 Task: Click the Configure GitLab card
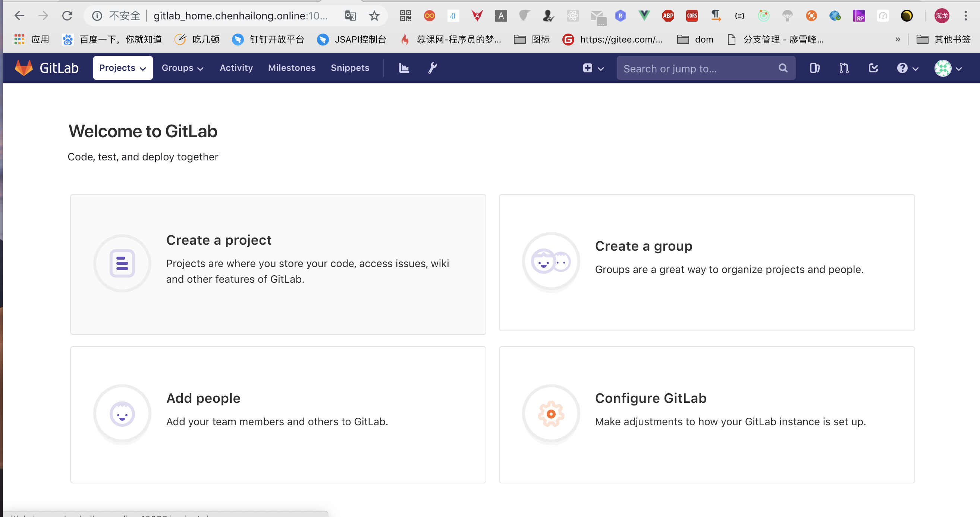(706, 414)
